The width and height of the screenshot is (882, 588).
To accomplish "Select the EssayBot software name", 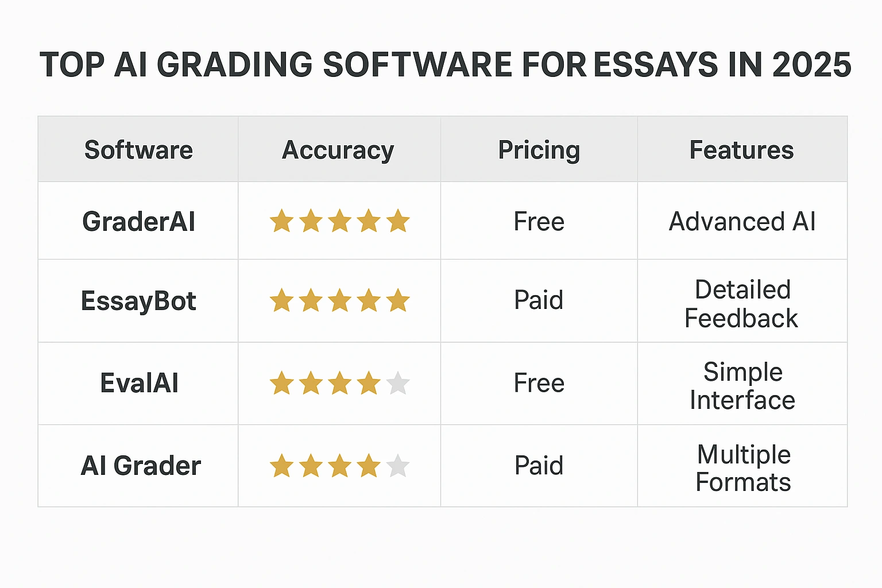I will pyautogui.click(x=138, y=301).
